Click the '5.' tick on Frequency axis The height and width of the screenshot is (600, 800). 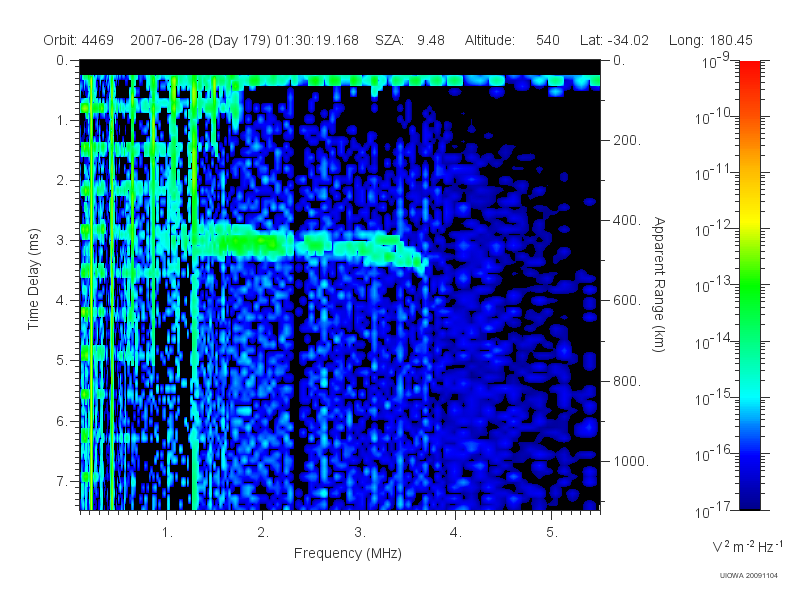(552, 533)
